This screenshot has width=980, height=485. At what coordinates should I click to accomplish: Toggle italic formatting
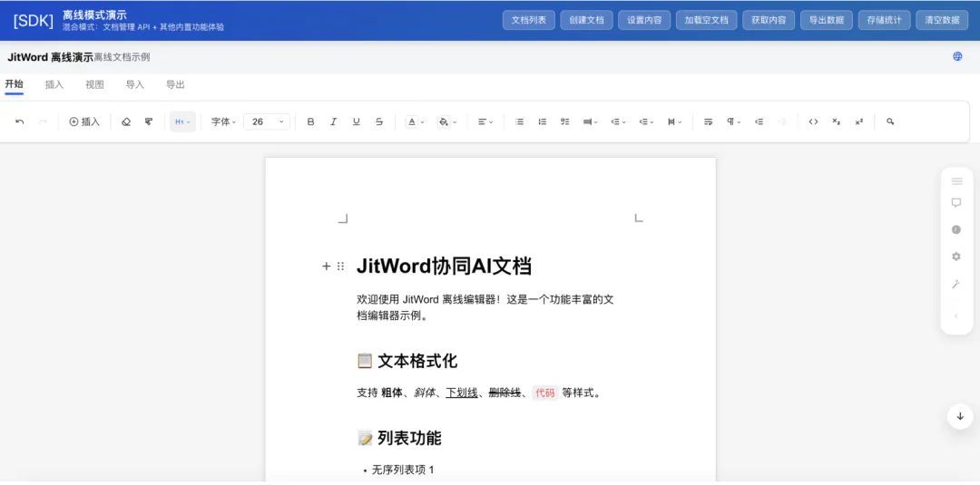coord(333,121)
